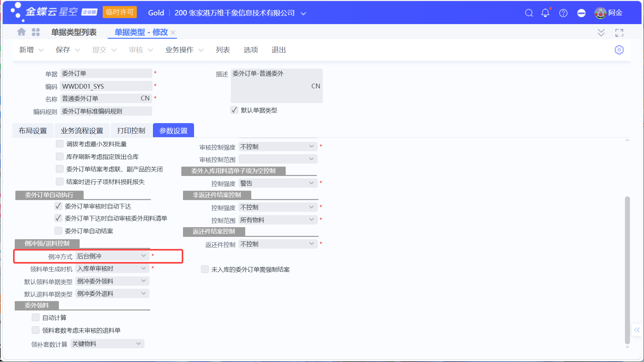This screenshot has height=362, width=644.
Task: Open 审核控制强度 dropdown
Action: 278,147
